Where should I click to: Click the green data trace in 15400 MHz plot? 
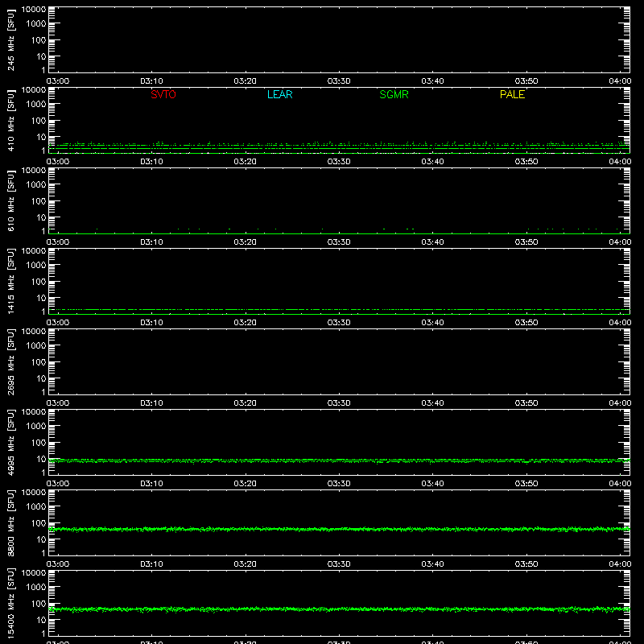(339, 609)
